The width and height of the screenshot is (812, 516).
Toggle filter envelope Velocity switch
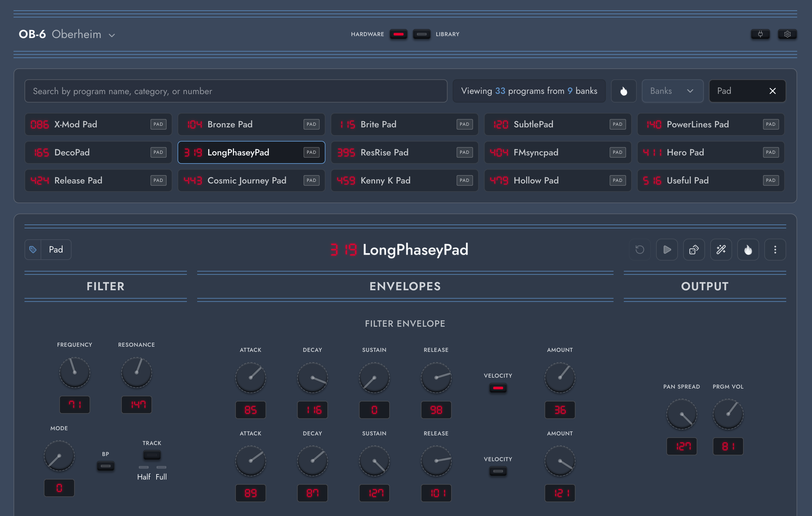click(498, 388)
